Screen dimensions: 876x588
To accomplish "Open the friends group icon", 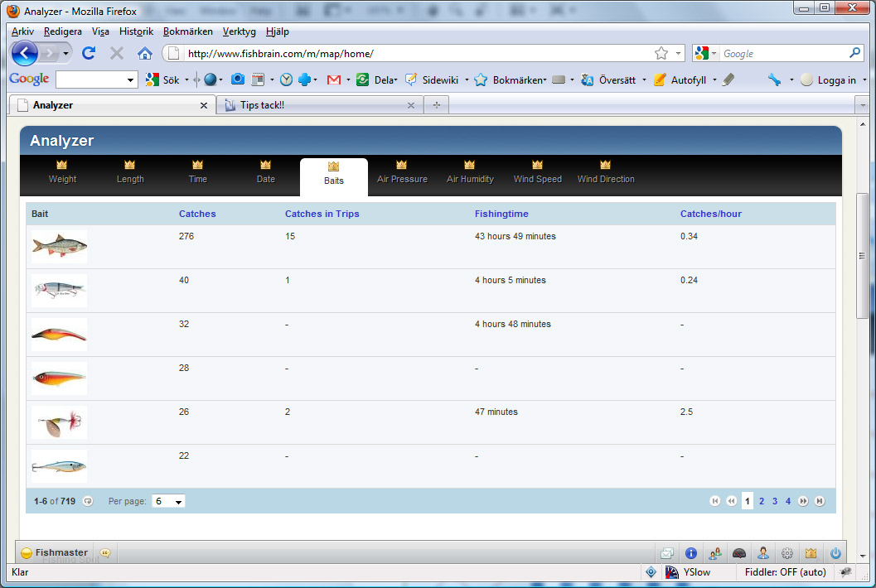I will click(x=714, y=553).
